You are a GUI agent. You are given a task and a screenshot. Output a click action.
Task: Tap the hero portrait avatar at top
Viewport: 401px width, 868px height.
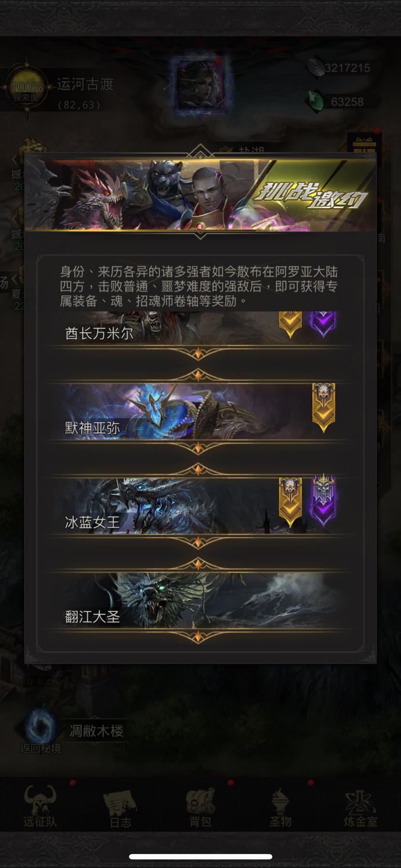click(200, 84)
